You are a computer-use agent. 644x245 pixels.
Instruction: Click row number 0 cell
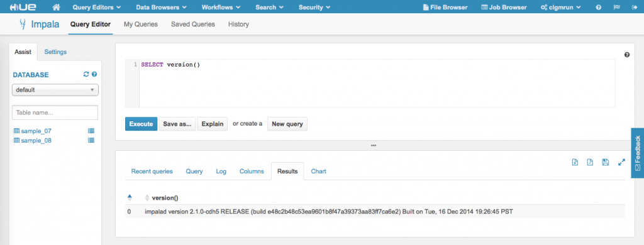129,212
